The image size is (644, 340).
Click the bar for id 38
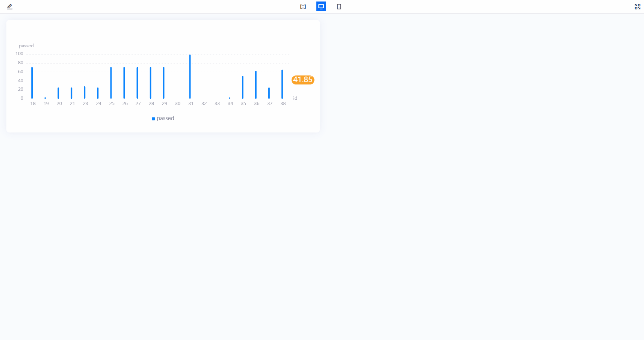283,83
